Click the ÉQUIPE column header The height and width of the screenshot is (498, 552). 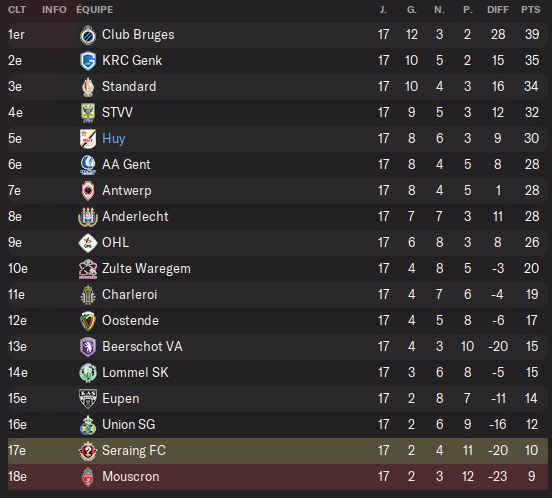coord(95,10)
